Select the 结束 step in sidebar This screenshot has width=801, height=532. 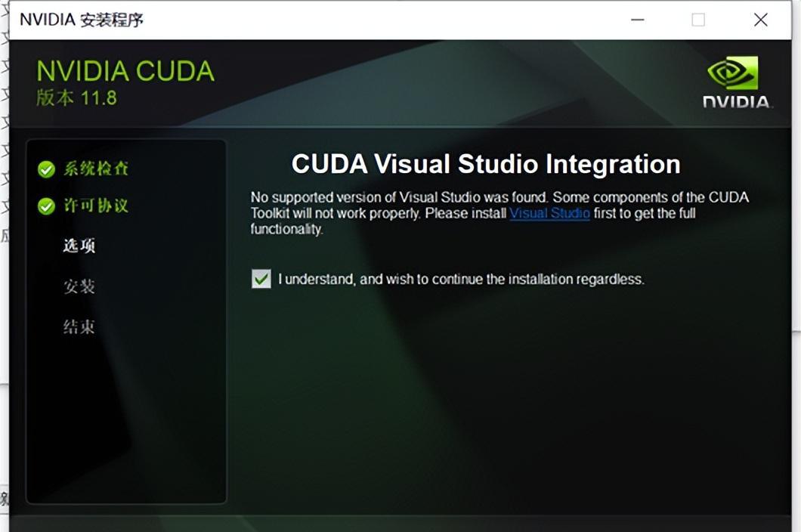click(x=79, y=326)
